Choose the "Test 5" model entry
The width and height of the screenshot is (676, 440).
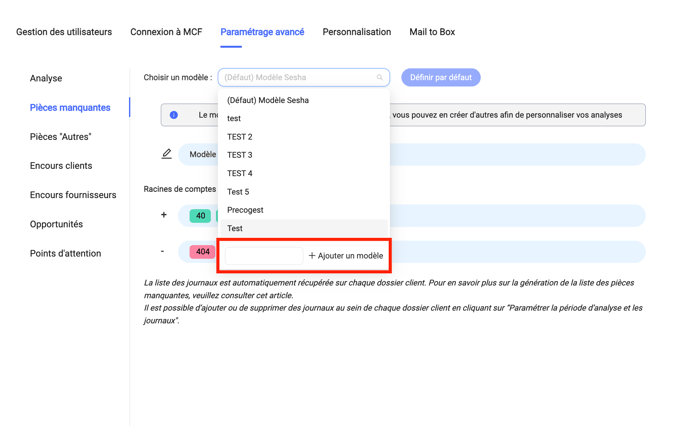click(238, 192)
